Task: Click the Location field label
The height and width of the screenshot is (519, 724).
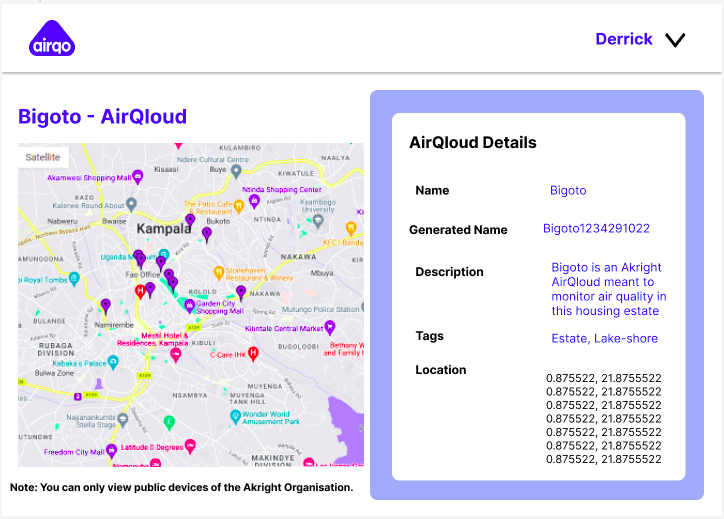Action: pyautogui.click(x=440, y=370)
